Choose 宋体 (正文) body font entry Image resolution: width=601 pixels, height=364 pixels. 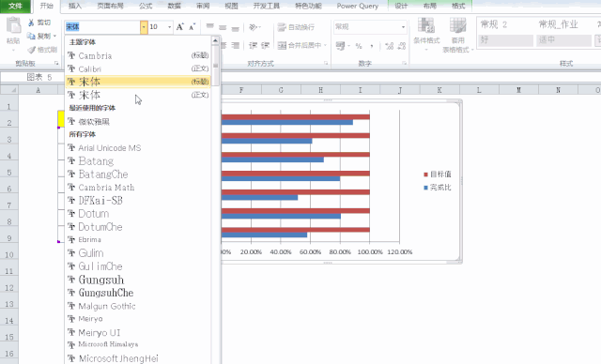(x=138, y=95)
